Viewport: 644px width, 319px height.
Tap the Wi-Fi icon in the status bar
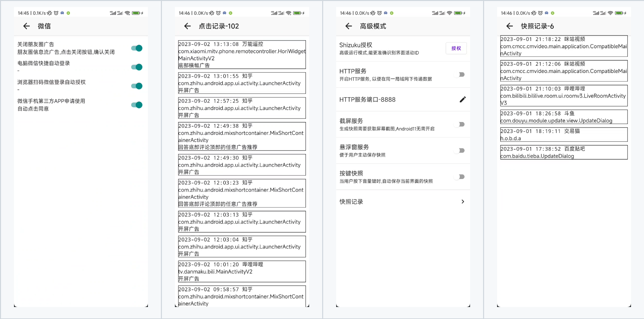[128, 13]
